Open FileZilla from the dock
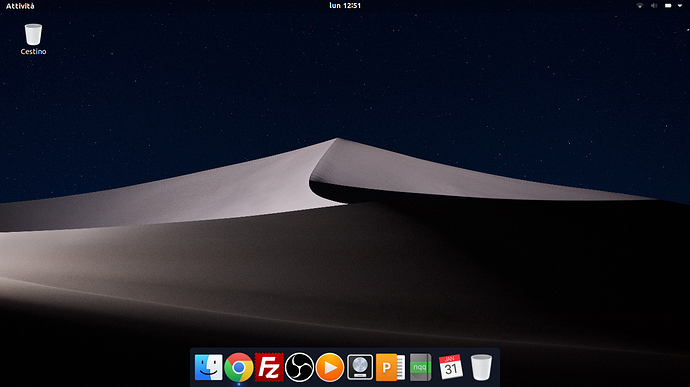690x387 pixels. [269, 367]
